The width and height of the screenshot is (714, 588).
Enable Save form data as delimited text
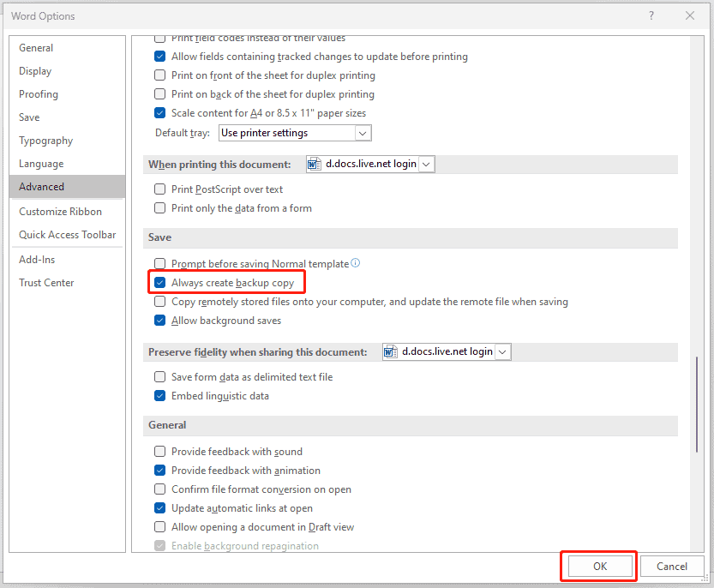pyautogui.click(x=159, y=376)
